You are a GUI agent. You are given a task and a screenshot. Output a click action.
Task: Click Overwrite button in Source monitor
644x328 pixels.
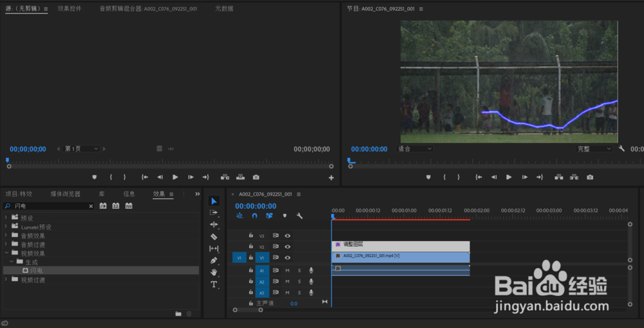(x=240, y=177)
